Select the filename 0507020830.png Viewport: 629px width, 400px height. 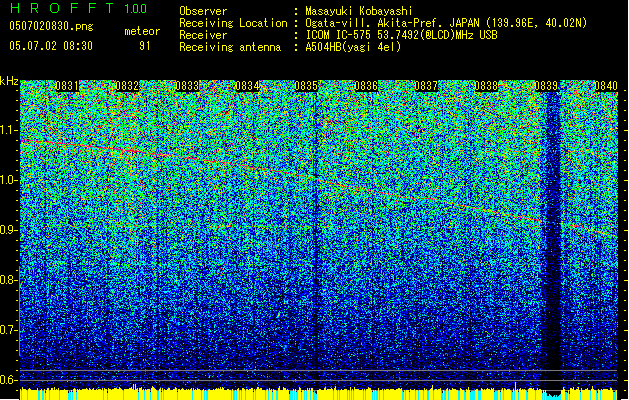click(51, 26)
